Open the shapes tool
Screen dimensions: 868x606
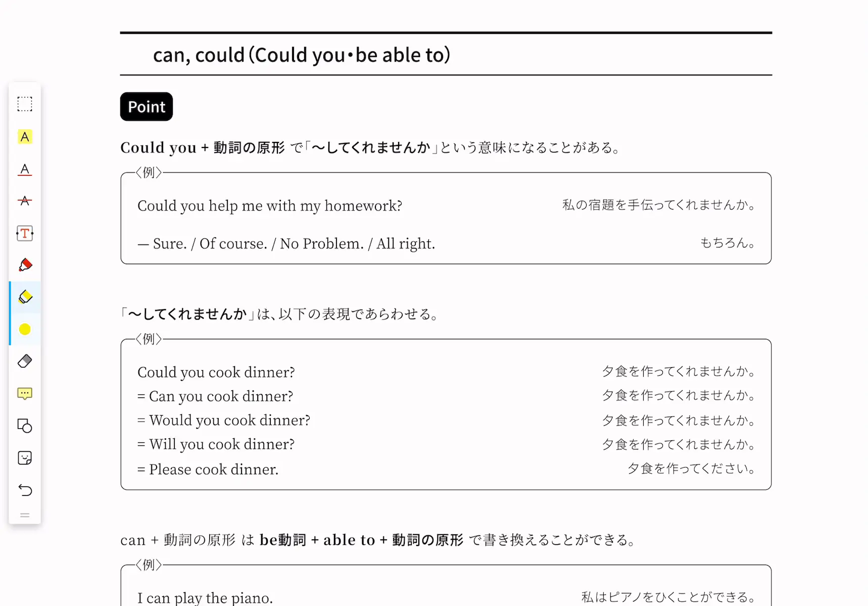point(25,426)
